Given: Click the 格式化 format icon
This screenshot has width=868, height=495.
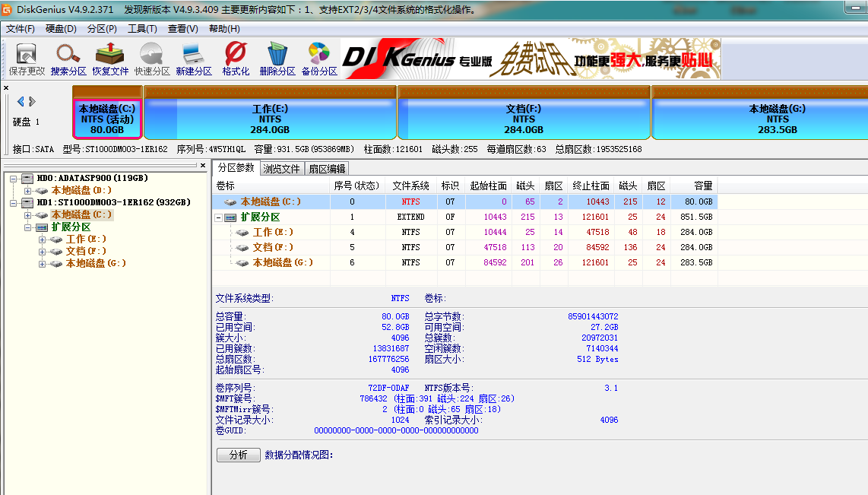Looking at the screenshot, I should 236,59.
